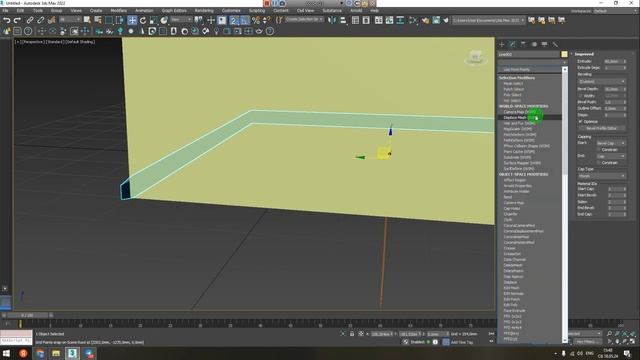The width and height of the screenshot is (640, 360).
Task: Choose Displace Mesh modifier from list
Action: point(530,118)
